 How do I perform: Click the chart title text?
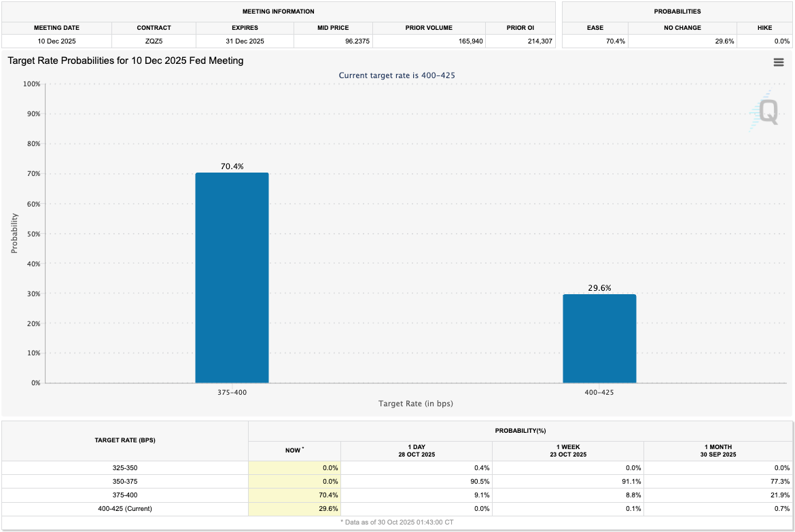pos(122,61)
